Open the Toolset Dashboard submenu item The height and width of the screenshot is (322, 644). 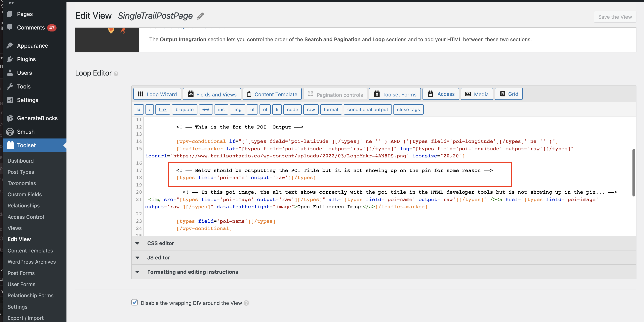click(x=20, y=161)
